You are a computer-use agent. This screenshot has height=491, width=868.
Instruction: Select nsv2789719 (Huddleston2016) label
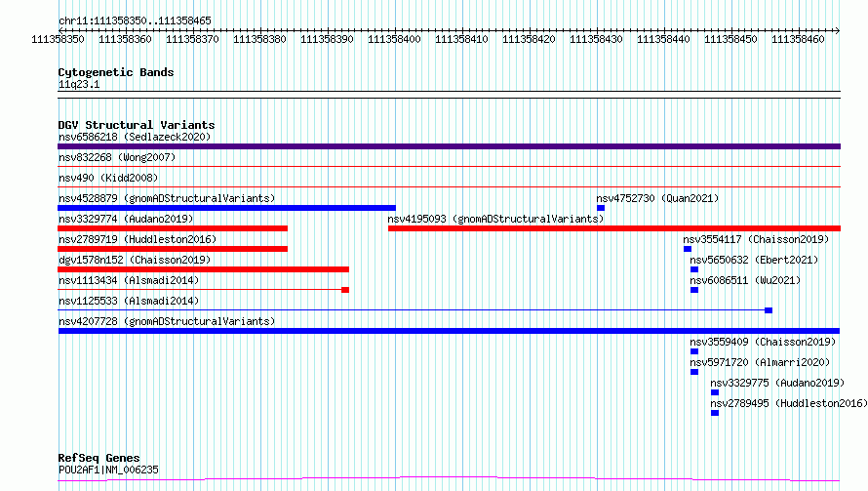tap(138, 239)
